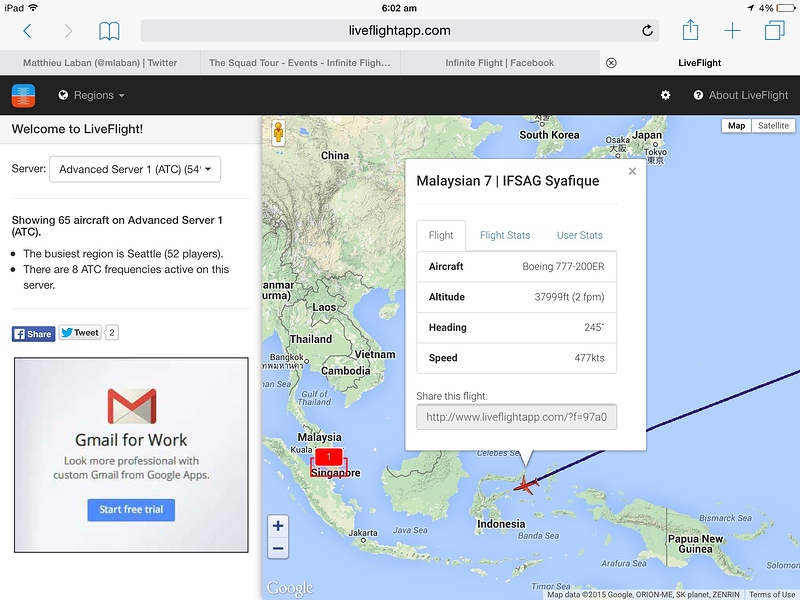Image resolution: width=800 pixels, height=600 pixels.
Task: Select the Flight tab in popup
Action: 441,235
